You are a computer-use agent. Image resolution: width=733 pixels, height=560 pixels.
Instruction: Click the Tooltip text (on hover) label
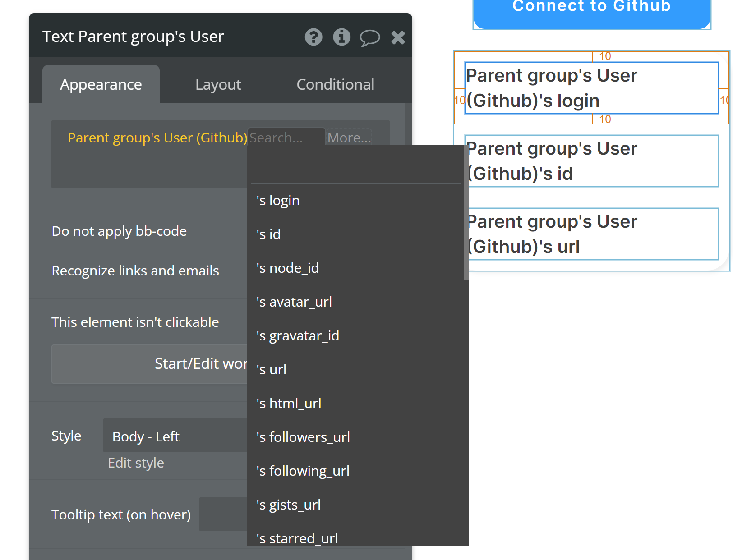(x=121, y=514)
